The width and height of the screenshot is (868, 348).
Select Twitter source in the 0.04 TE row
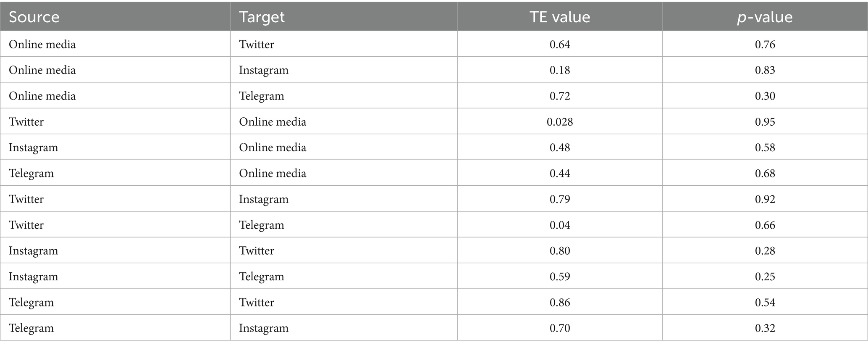coord(26,225)
